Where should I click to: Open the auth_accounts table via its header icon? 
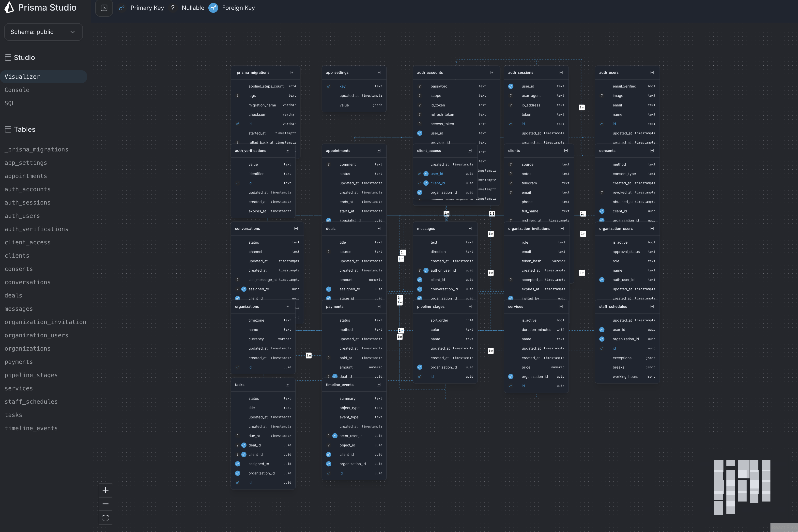(492, 73)
